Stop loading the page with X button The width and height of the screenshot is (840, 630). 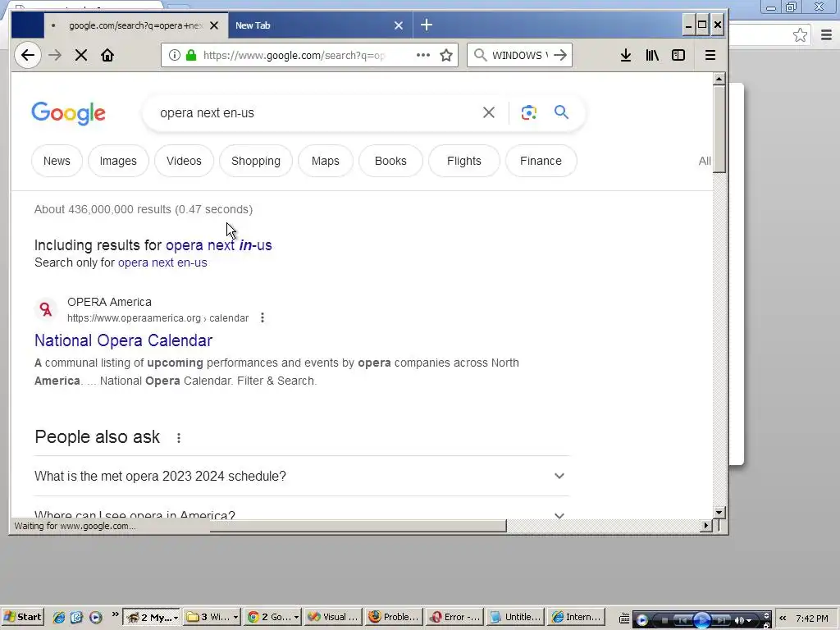81,55
